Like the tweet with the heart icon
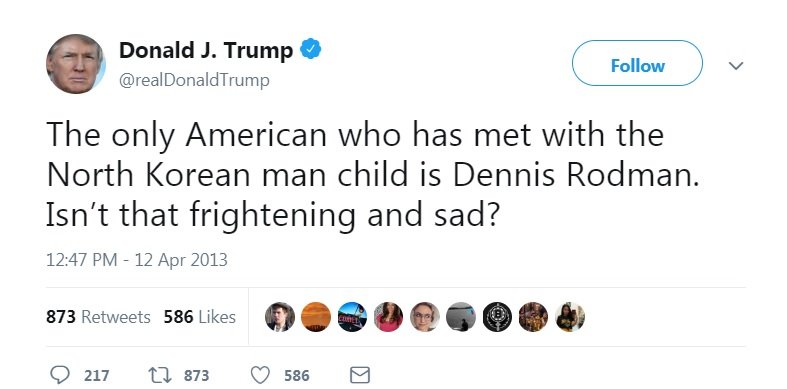 click(260, 375)
